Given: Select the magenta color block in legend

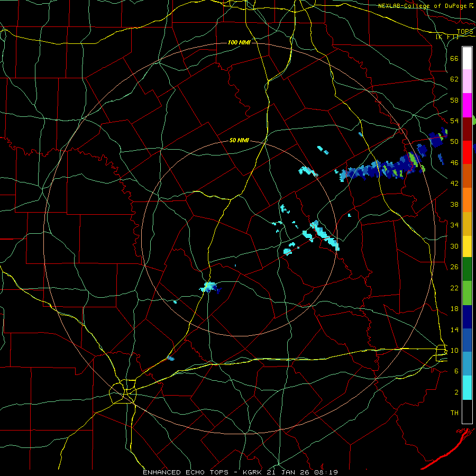Looking at the screenshot, I should tap(467, 105).
